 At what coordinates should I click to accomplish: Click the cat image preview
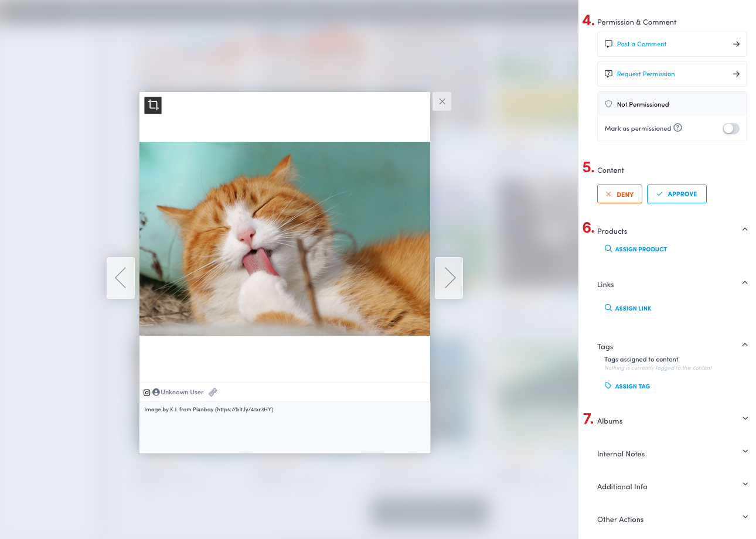tap(285, 238)
